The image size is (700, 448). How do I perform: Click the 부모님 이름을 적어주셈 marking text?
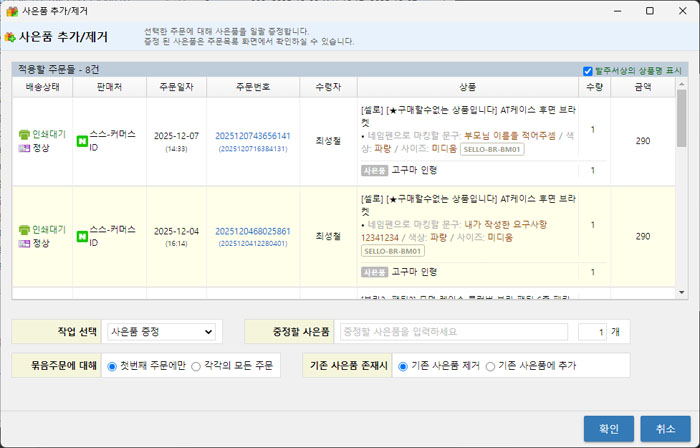point(510,136)
